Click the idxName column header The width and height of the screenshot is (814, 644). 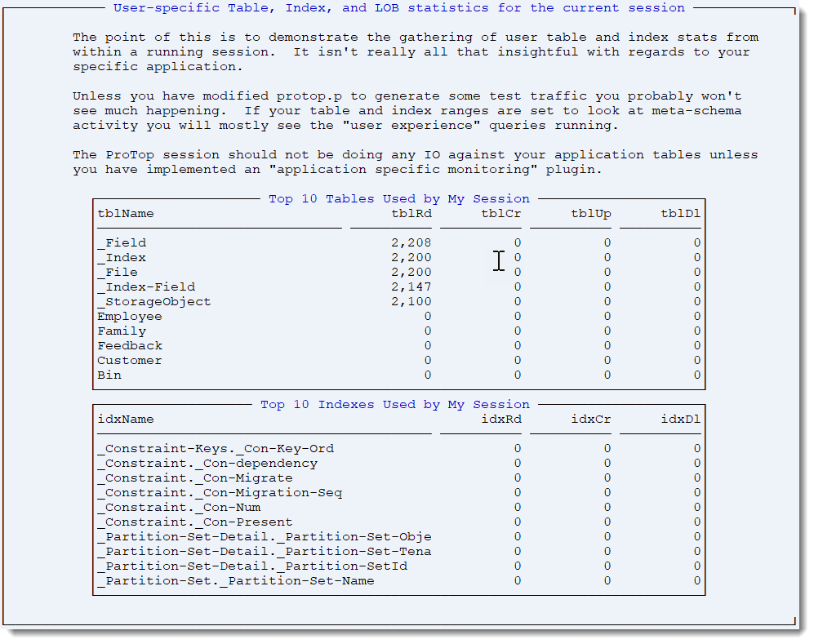[126, 420]
